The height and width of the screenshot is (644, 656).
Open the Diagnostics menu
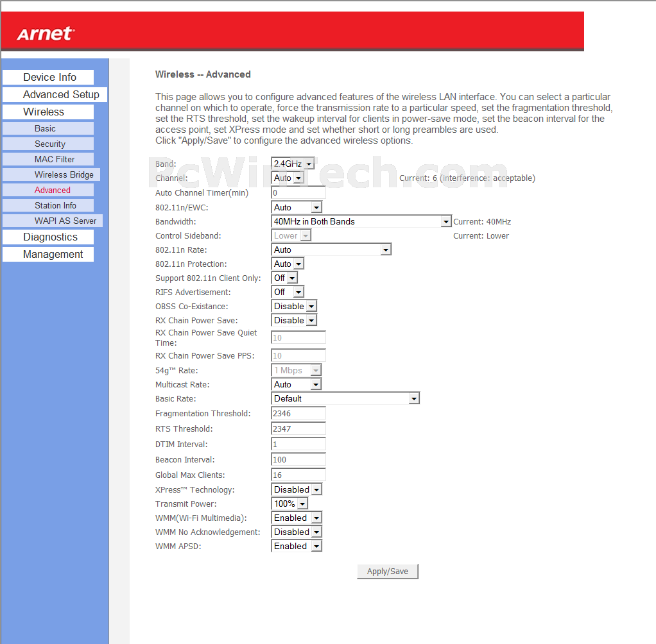(48, 237)
